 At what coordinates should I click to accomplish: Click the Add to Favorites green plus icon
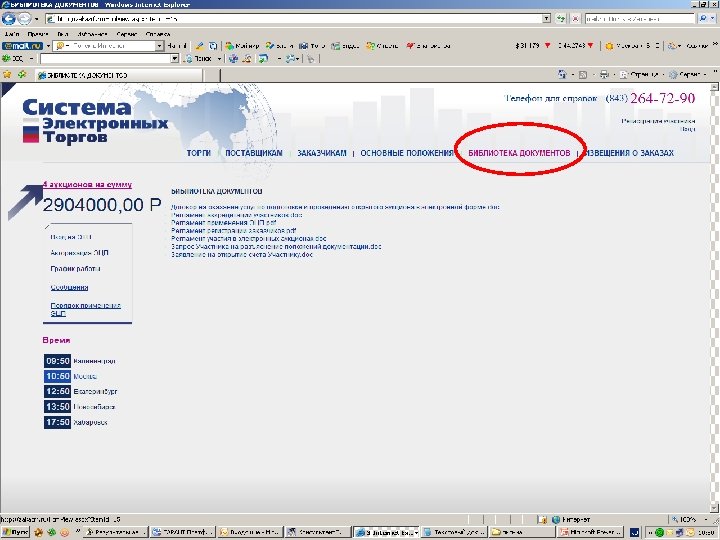22,74
